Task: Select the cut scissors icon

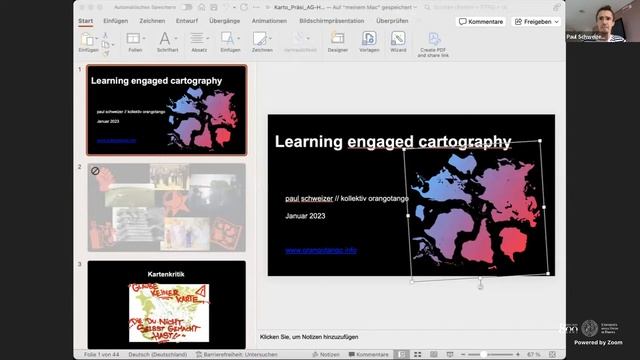Action: 105,36
